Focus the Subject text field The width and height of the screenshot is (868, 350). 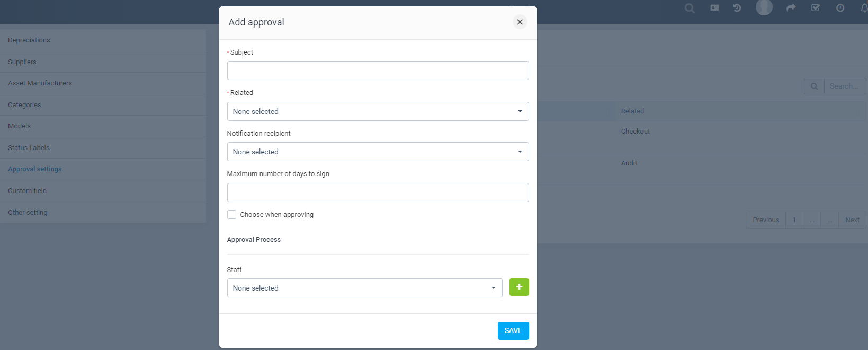[378, 71]
